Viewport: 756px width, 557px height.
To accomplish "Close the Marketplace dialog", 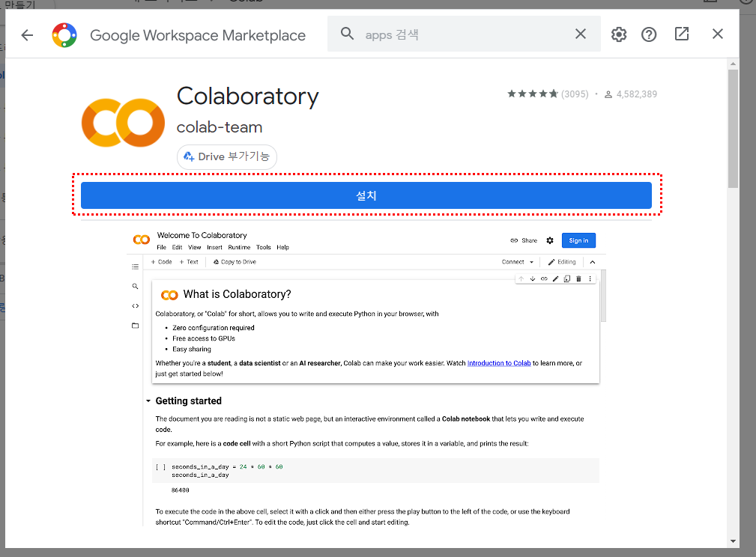I will (x=718, y=34).
